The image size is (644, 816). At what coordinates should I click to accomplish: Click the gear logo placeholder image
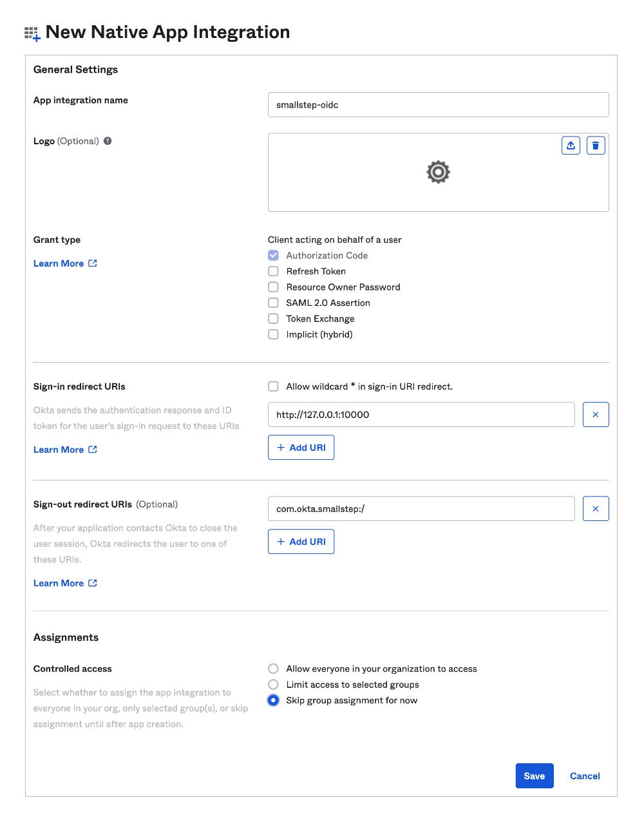(438, 173)
